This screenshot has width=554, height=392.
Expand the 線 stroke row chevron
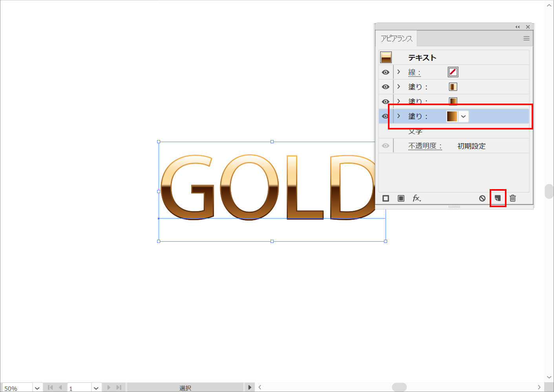[x=399, y=72]
